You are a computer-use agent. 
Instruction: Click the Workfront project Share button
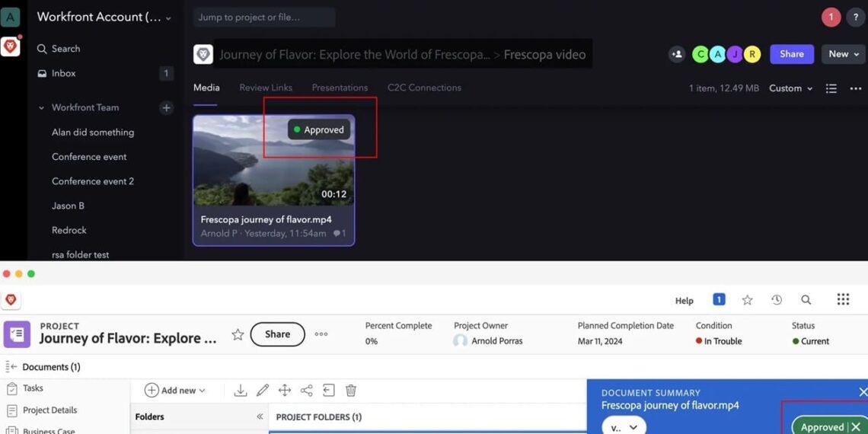[x=277, y=334]
